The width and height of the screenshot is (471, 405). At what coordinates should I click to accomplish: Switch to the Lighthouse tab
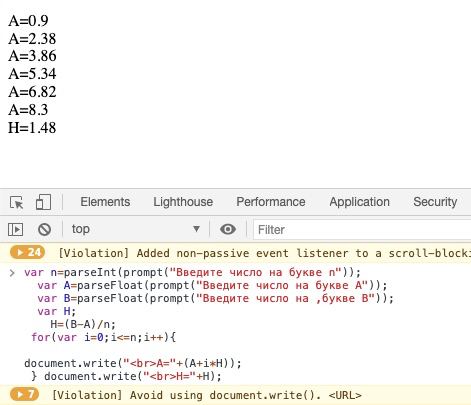(x=183, y=202)
